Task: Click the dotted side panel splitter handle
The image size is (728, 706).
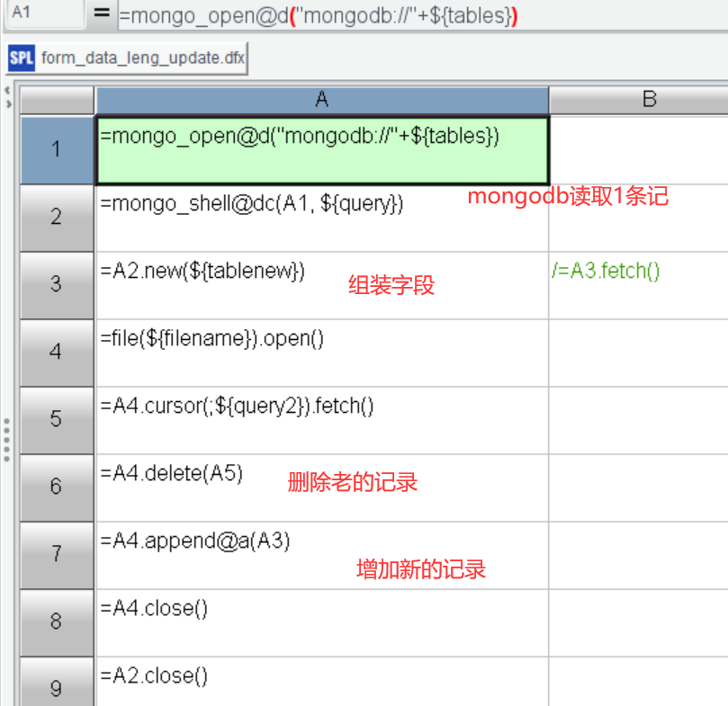Action: [7, 439]
